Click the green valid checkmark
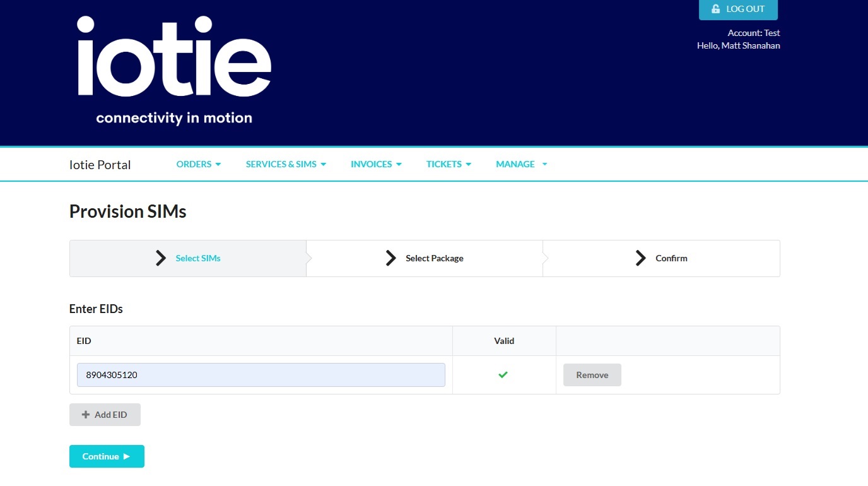868x486 pixels. coord(503,375)
